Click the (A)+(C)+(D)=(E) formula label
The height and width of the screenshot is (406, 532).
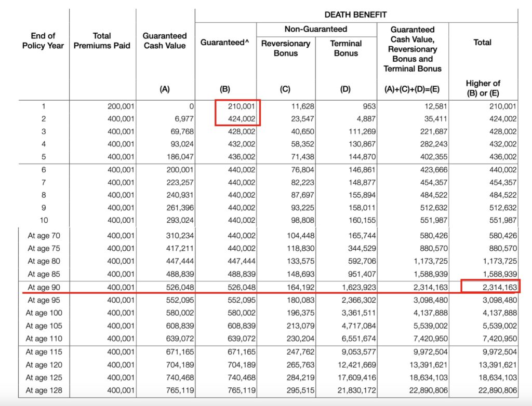click(x=413, y=89)
